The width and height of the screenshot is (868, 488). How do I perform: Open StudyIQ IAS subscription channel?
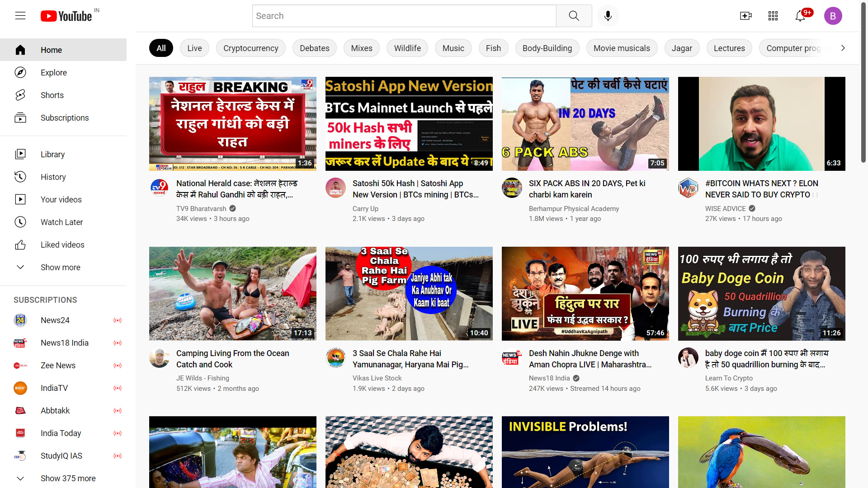point(63,455)
